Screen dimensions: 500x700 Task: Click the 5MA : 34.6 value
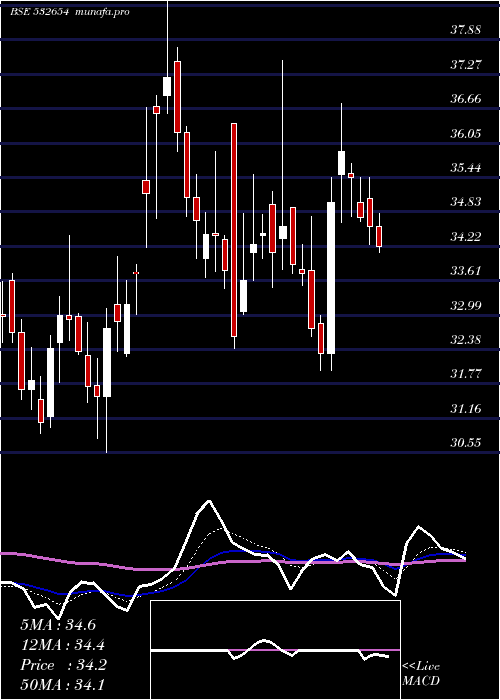pos(58,625)
